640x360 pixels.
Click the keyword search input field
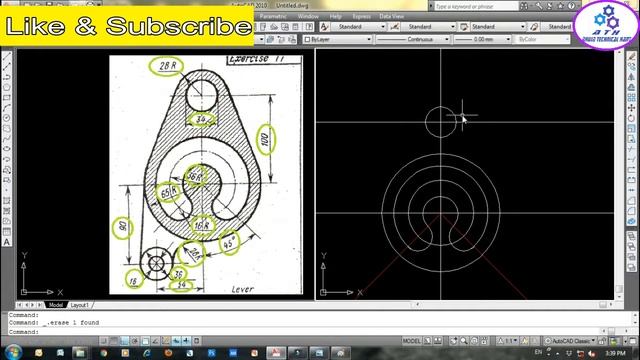[x=476, y=6]
